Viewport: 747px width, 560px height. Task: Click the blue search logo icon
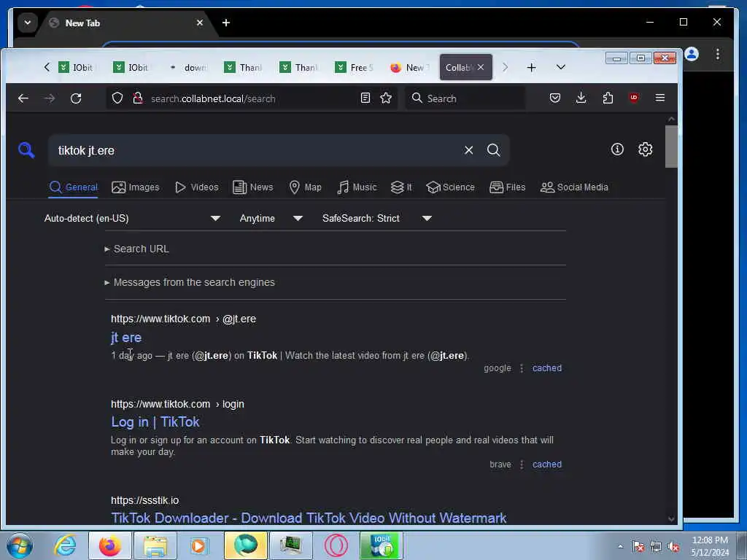click(26, 150)
